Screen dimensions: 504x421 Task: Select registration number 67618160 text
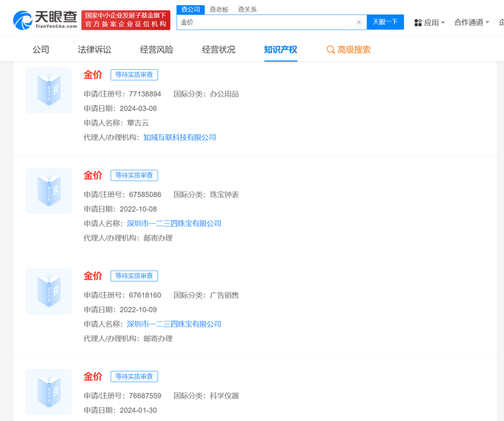click(145, 295)
